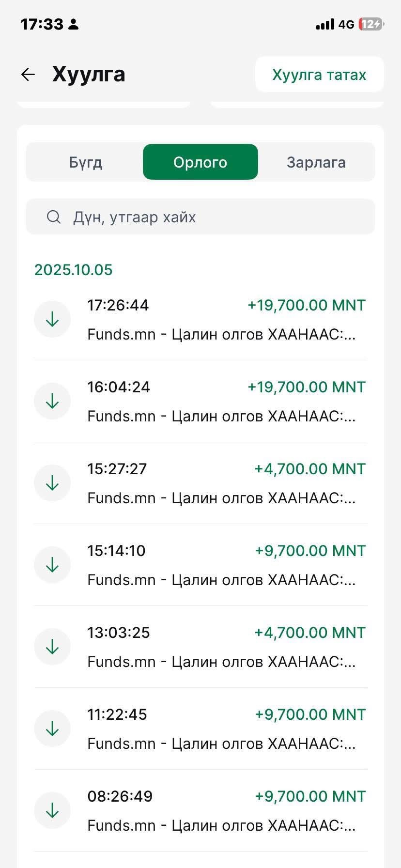This screenshot has width=401, height=868.
Task: Switch to the Зарлага tab
Action: 316,162
